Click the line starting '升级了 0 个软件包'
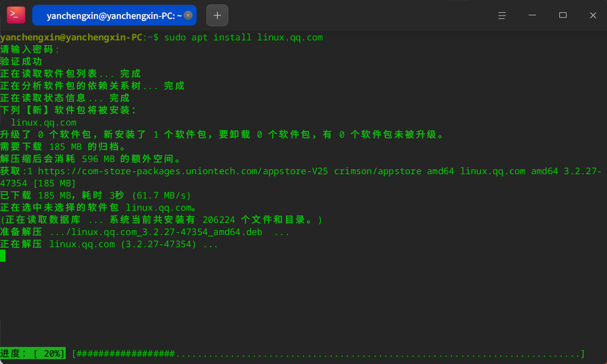Screen dimensions: 607x364 pyautogui.click(x=222, y=135)
